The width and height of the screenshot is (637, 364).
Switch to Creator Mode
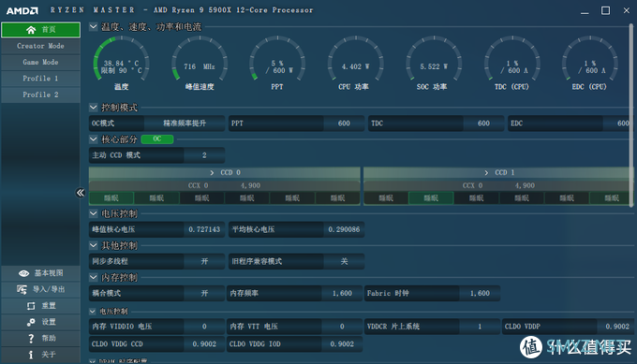[x=40, y=46]
